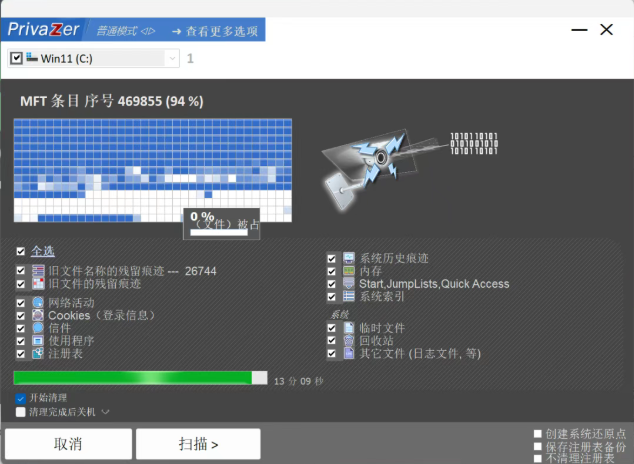Click the 系统索引 icon

point(349,296)
